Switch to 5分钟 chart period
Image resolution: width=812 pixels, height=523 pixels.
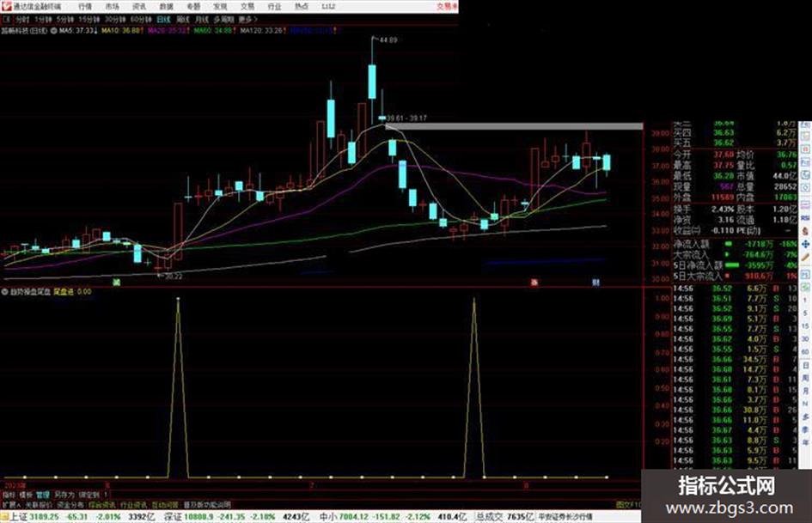click(65, 19)
